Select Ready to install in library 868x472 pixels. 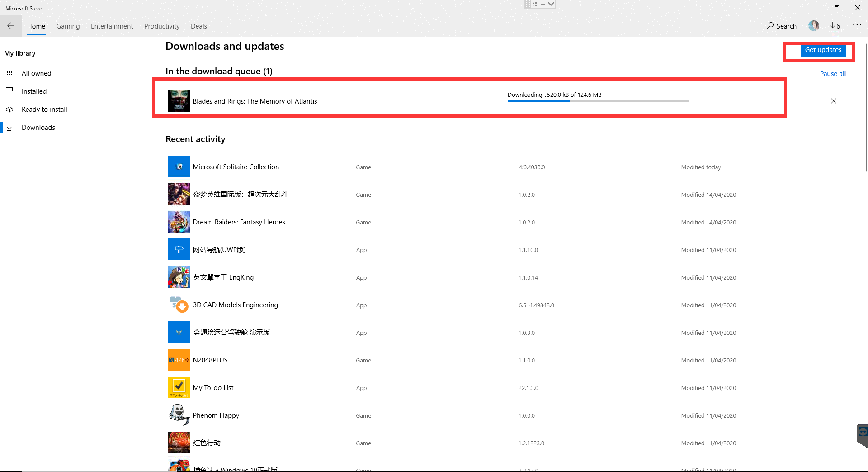(44, 109)
